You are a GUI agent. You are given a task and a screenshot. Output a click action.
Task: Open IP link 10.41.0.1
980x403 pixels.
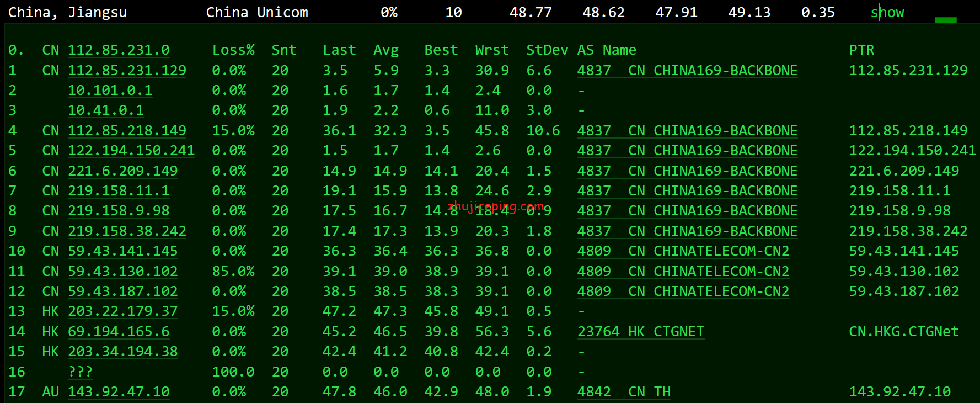(106, 110)
